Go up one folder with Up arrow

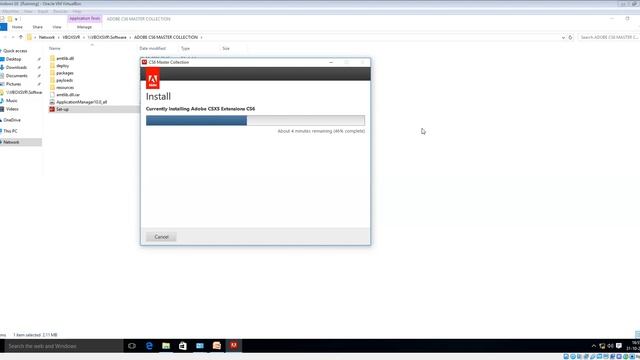[x=21, y=37]
